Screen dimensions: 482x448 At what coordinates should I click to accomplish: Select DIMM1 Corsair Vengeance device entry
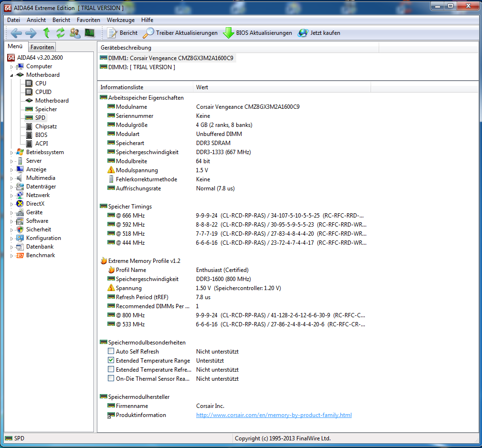(167, 58)
